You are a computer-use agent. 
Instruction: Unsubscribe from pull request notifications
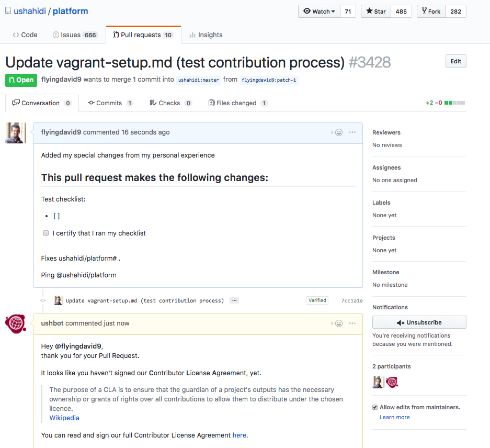419,322
